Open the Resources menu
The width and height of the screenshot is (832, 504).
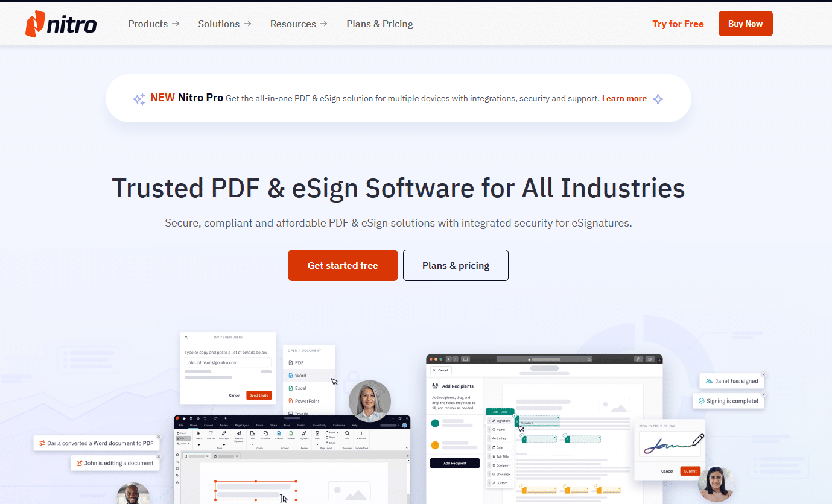pyautogui.click(x=299, y=24)
